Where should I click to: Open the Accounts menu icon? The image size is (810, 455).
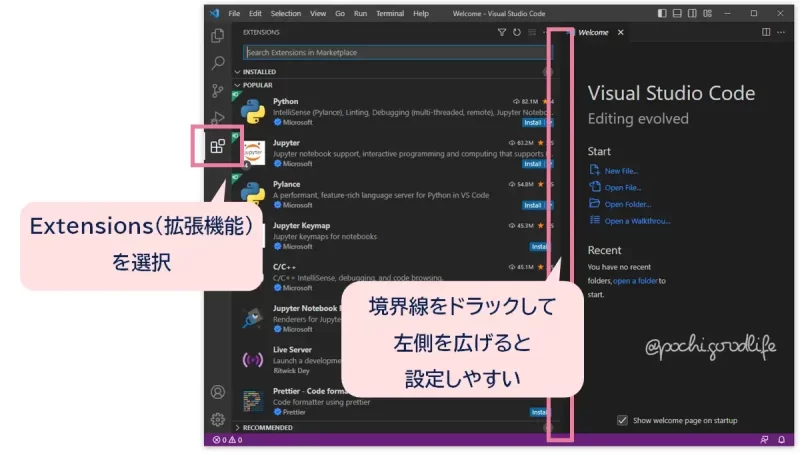(217, 392)
